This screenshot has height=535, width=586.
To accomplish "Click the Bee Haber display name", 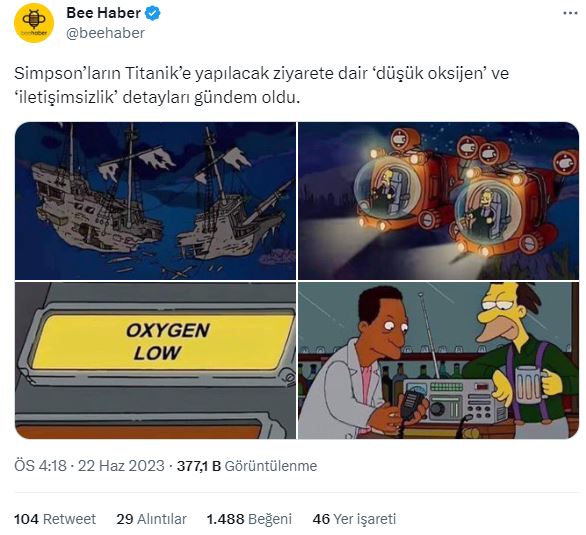I will point(103,13).
